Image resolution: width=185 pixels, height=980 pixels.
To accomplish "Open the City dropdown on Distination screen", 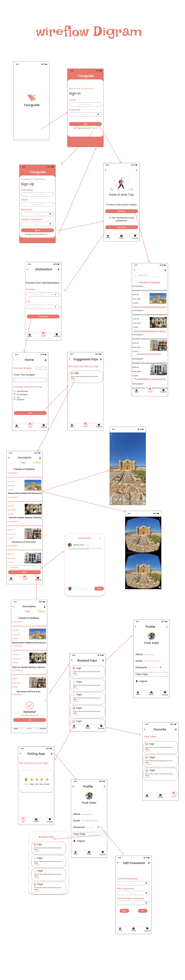I will (43, 307).
